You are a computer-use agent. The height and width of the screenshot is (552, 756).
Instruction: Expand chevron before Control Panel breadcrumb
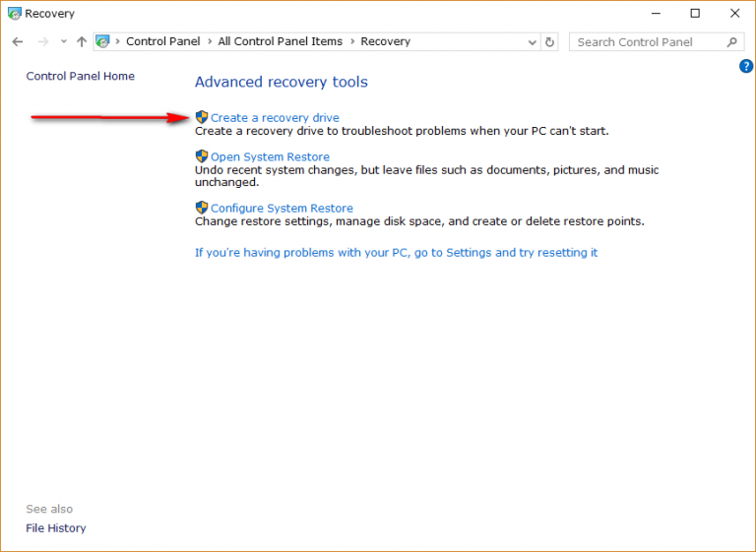pos(118,41)
